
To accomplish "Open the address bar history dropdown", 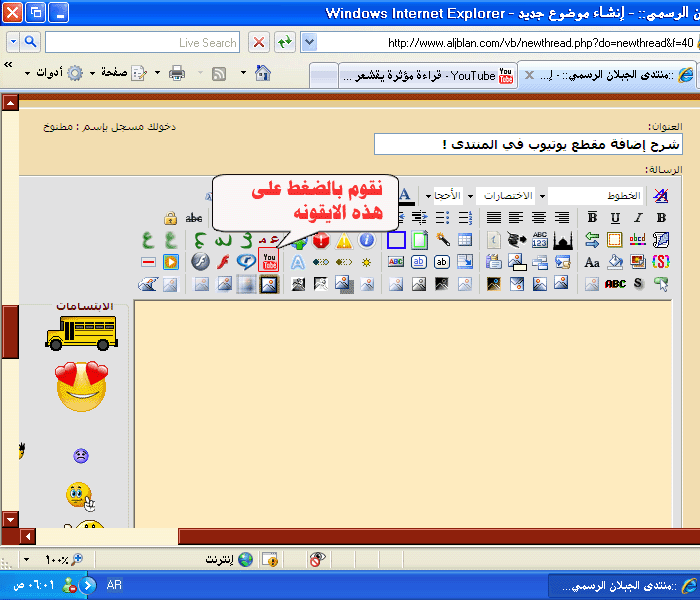I will click(309, 42).
